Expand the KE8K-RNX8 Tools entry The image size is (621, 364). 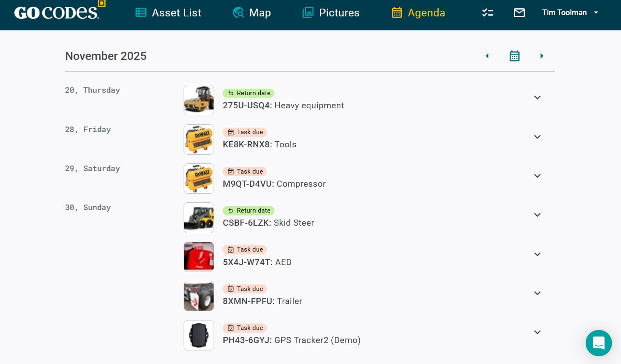click(537, 137)
